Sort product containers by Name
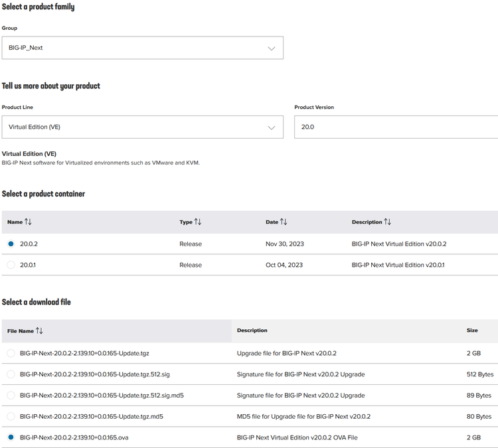 click(x=29, y=222)
